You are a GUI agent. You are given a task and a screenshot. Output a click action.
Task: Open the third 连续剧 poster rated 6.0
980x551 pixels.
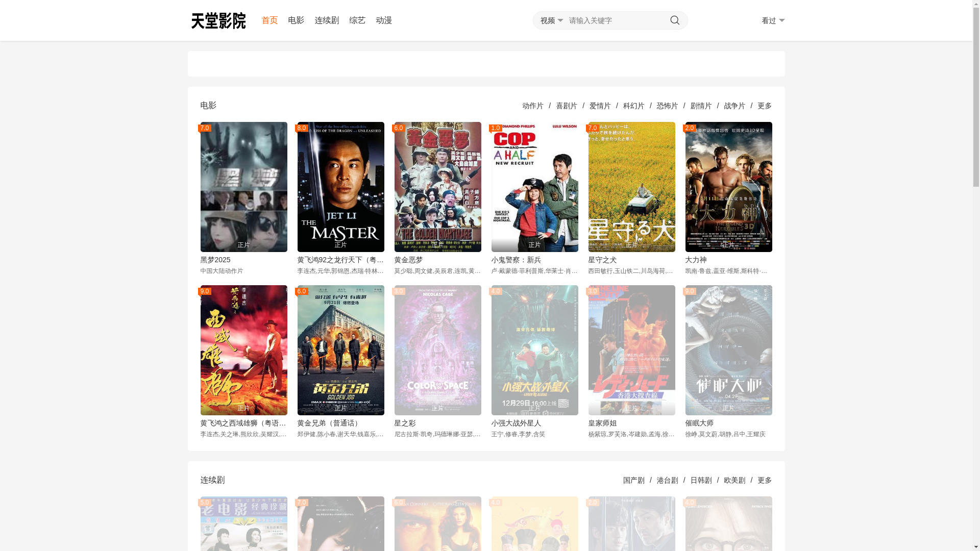click(x=438, y=523)
